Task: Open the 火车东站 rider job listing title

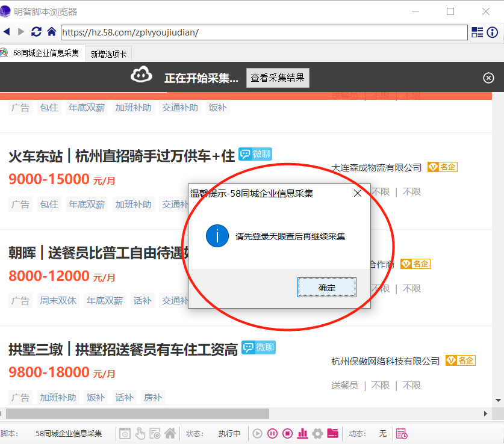Action: point(122,156)
